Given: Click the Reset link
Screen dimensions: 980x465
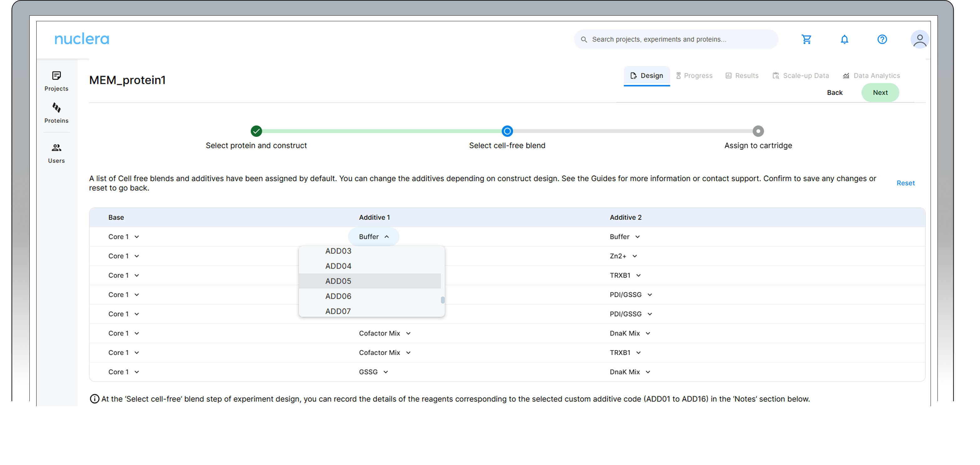Looking at the screenshot, I should coord(906,183).
